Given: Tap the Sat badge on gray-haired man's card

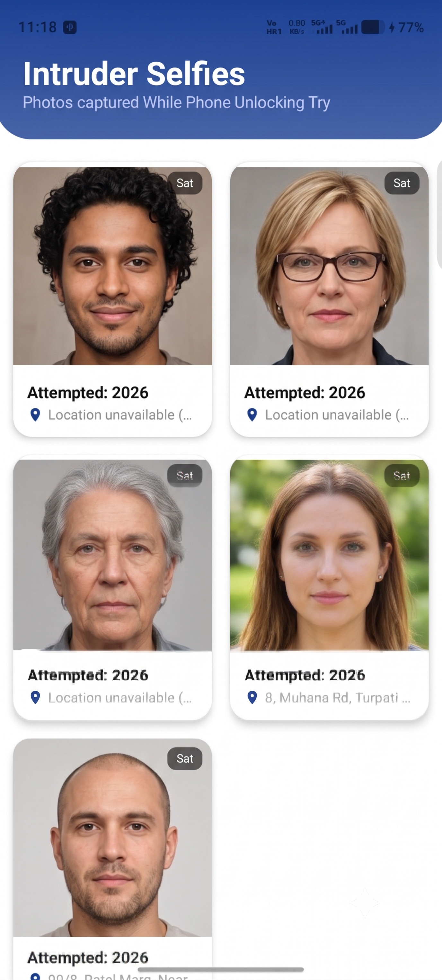Looking at the screenshot, I should 185,476.
